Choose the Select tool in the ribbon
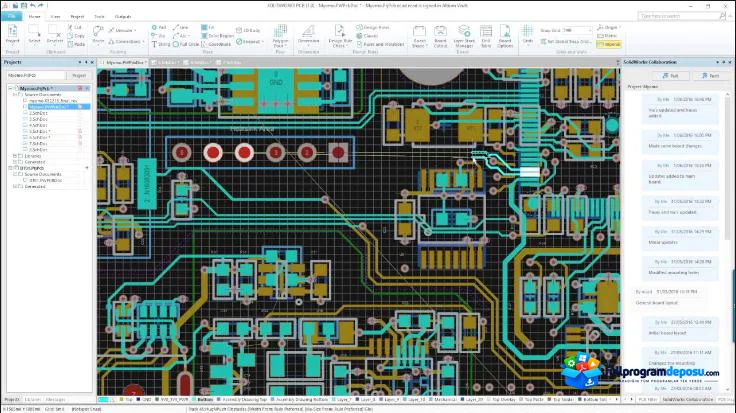 (x=34, y=36)
